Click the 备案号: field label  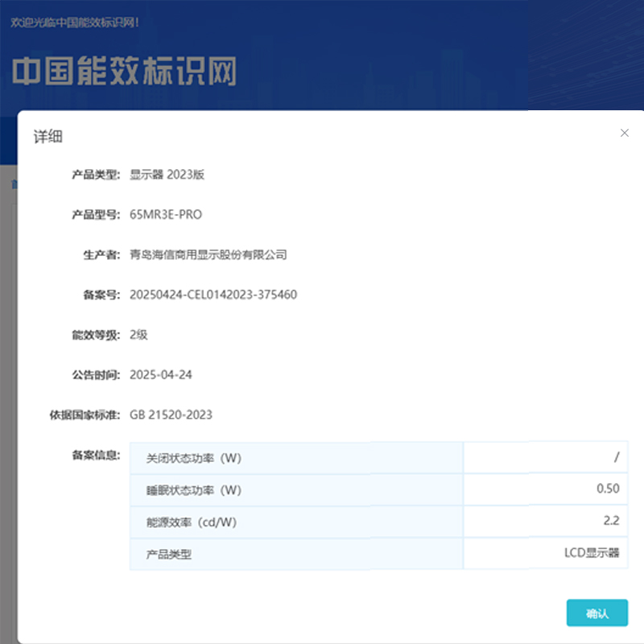click(x=102, y=295)
